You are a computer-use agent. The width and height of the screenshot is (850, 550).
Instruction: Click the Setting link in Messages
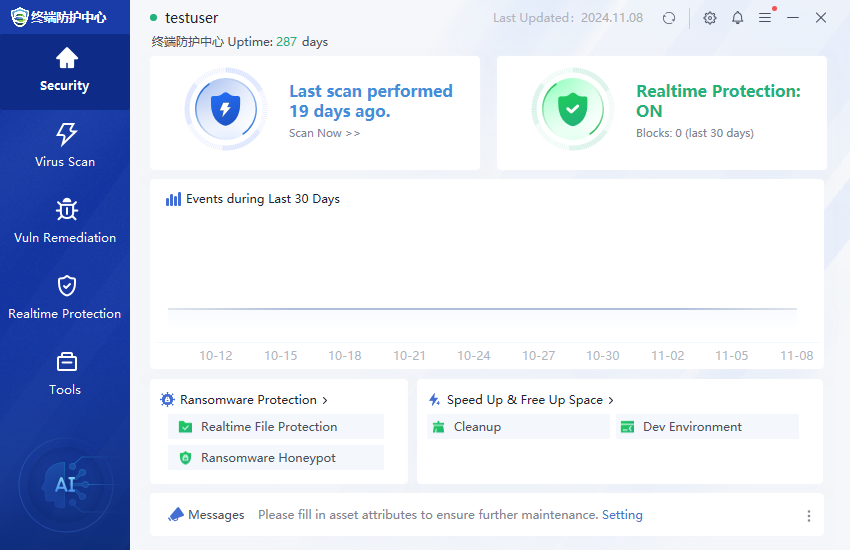click(x=622, y=515)
